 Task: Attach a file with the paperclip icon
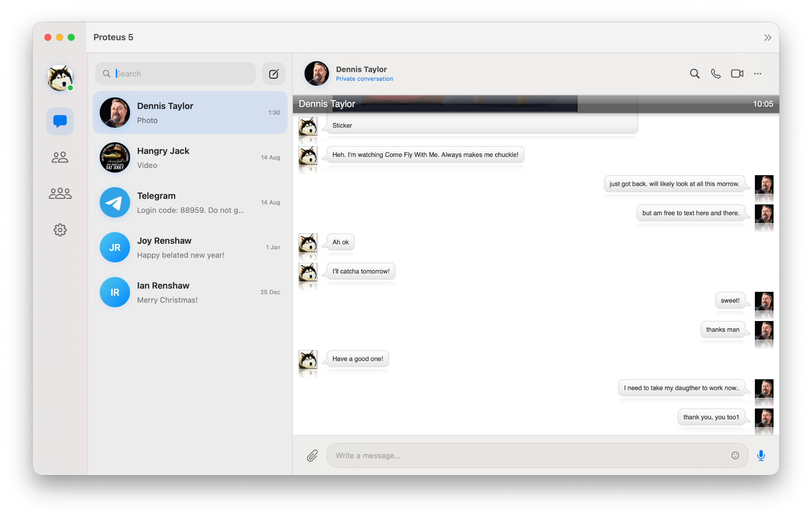click(x=312, y=456)
